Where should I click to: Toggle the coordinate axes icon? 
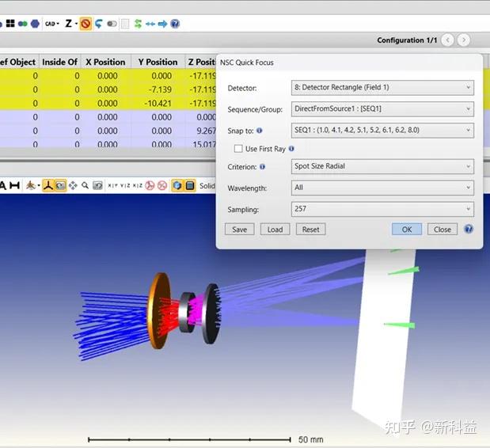click(x=48, y=185)
